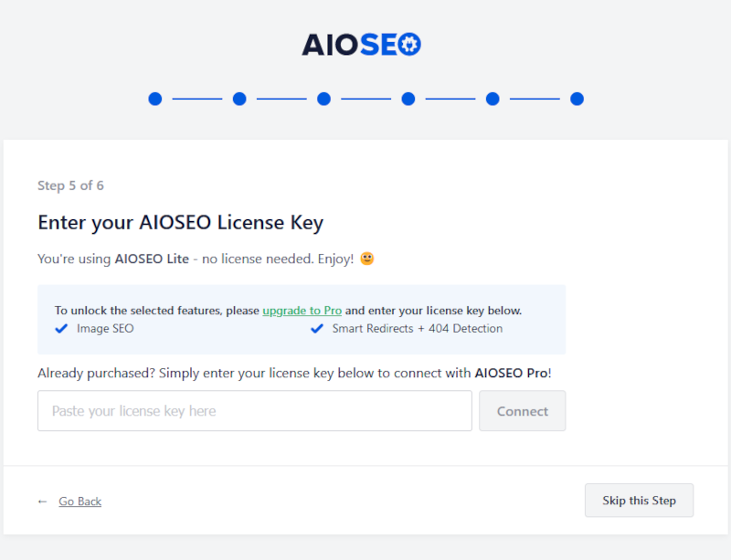Select the third step dot in progress bar
The height and width of the screenshot is (560, 731).
[324, 99]
